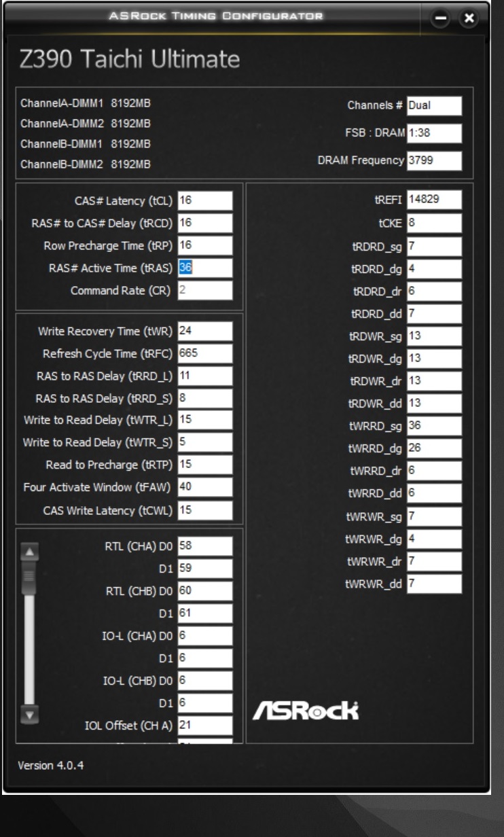Click the 'ChannelB-DIMM2 8192MB' text

point(86,164)
